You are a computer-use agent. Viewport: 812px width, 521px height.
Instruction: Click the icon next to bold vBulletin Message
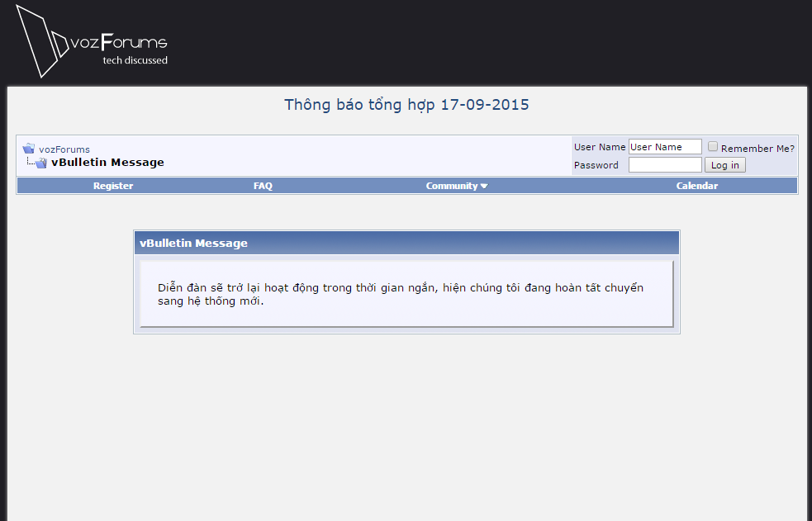(x=40, y=163)
